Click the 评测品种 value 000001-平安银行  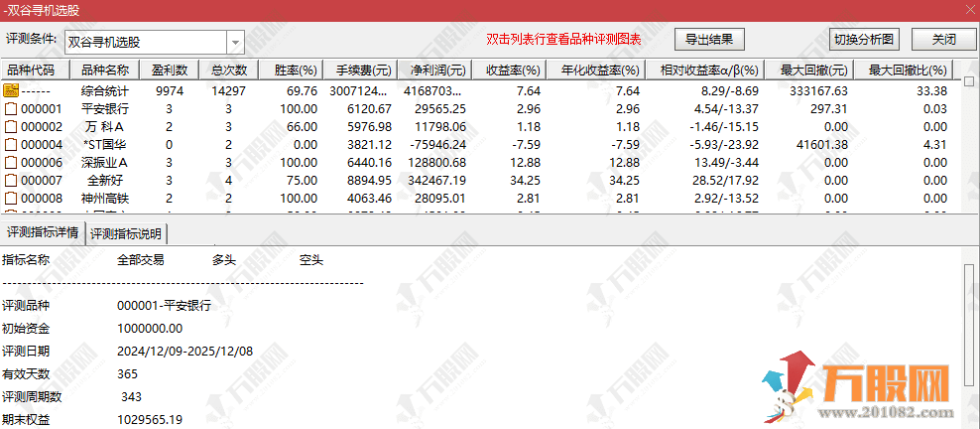coord(164,306)
